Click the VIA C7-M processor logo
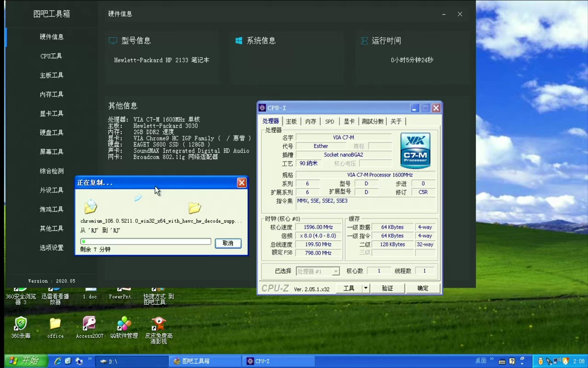The width and height of the screenshot is (588, 368). click(x=415, y=151)
